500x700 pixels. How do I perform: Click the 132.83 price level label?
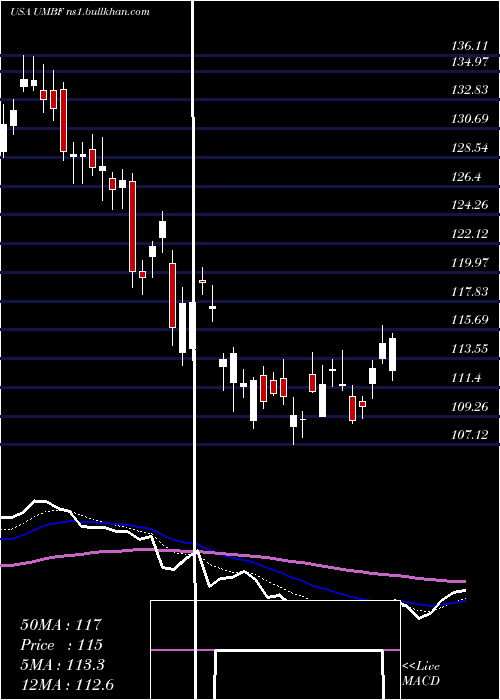pos(470,90)
